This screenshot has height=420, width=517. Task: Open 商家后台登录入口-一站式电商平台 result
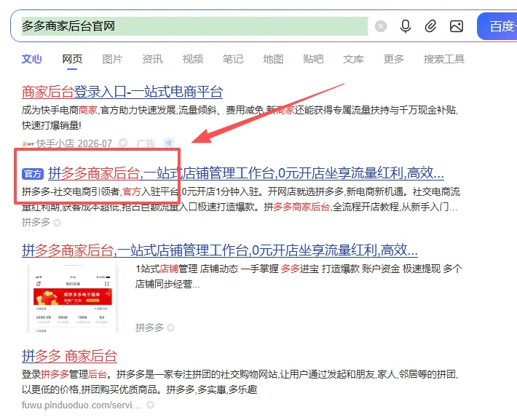pyautogui.click(x=122, y=92)
